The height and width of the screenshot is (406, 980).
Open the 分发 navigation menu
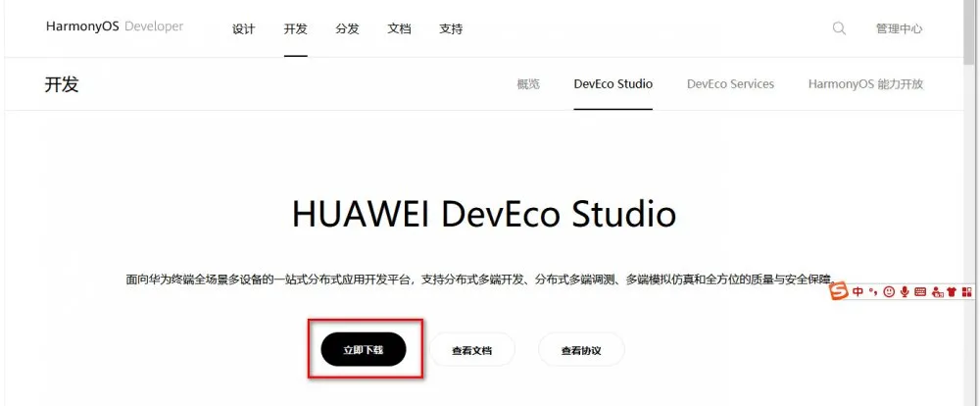point(347,28)
